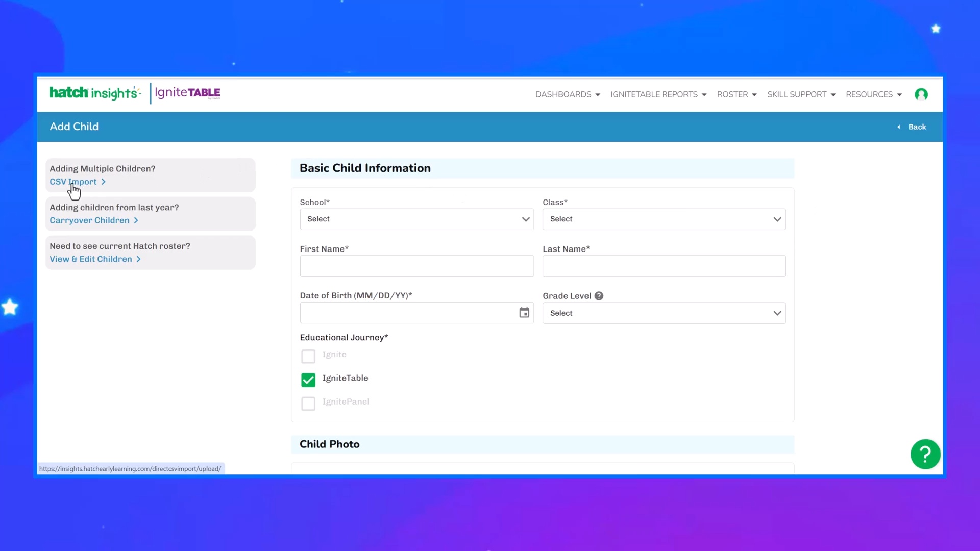
Task: Open the View & Edit Children link
Action: (95, 259)
